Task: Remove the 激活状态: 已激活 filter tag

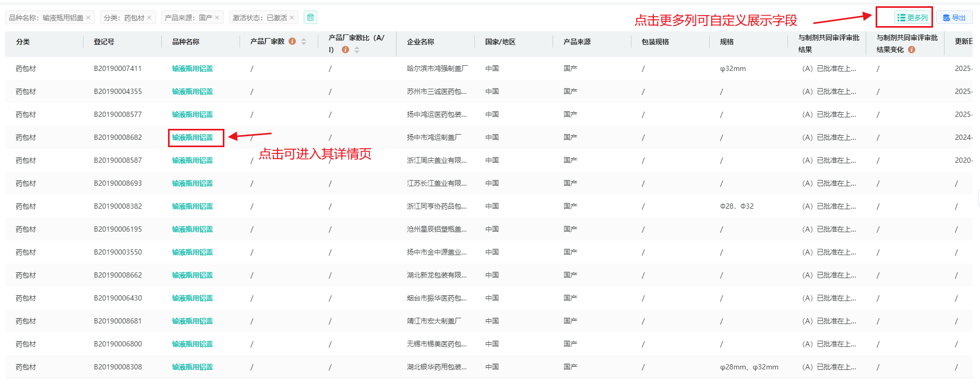Action: (292, 18)
